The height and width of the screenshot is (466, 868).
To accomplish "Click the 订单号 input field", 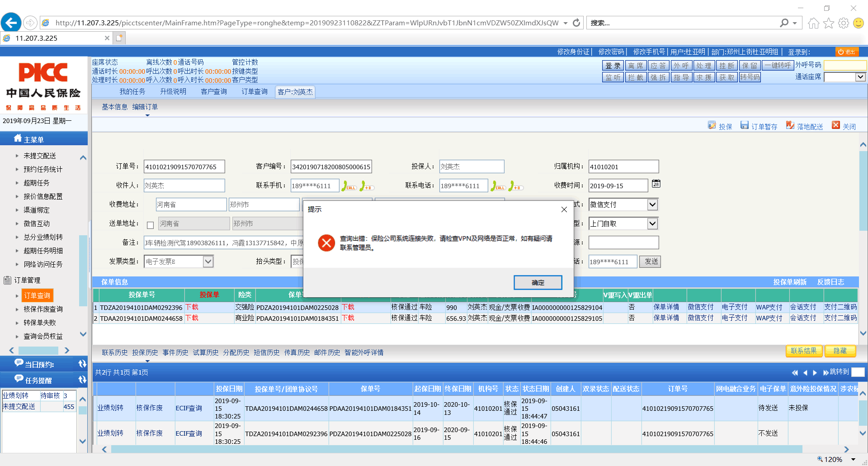I will (x=184, y=167).
